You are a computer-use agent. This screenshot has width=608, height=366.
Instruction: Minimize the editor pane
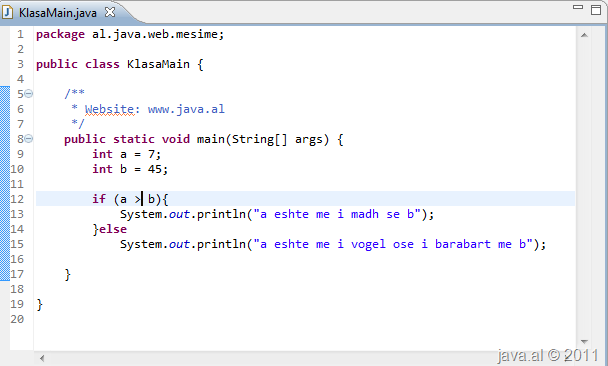click(x=578, y=7)
